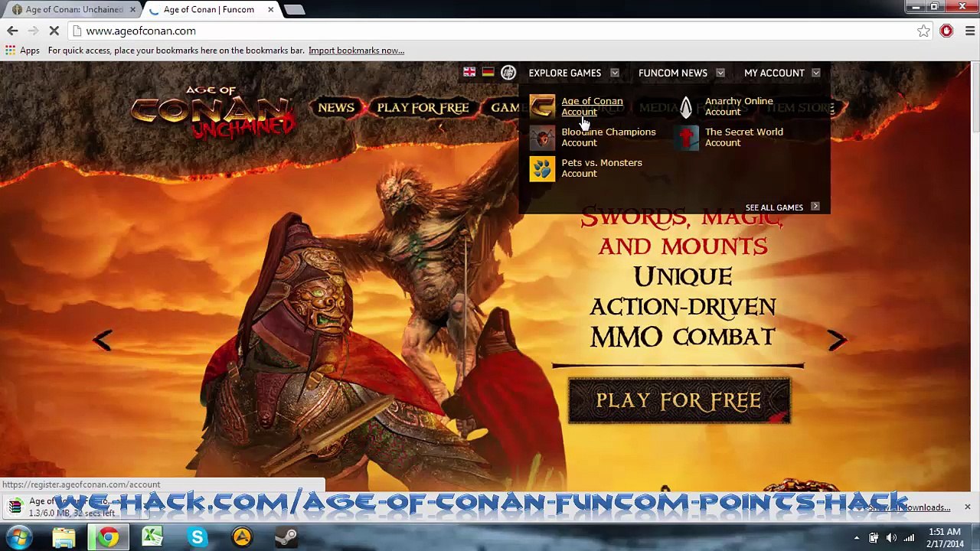Click the round Funcom emblem icon
The width and height of the screenshot is (980, 551).
(508, 73)
